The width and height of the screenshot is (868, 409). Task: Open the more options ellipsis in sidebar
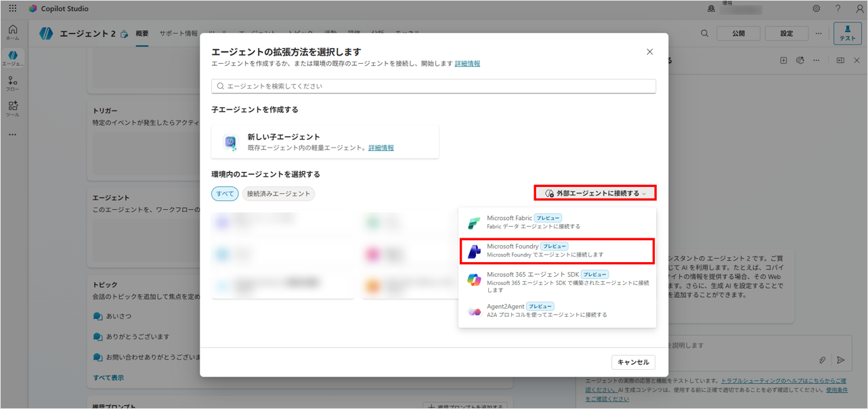click(13, 135)
